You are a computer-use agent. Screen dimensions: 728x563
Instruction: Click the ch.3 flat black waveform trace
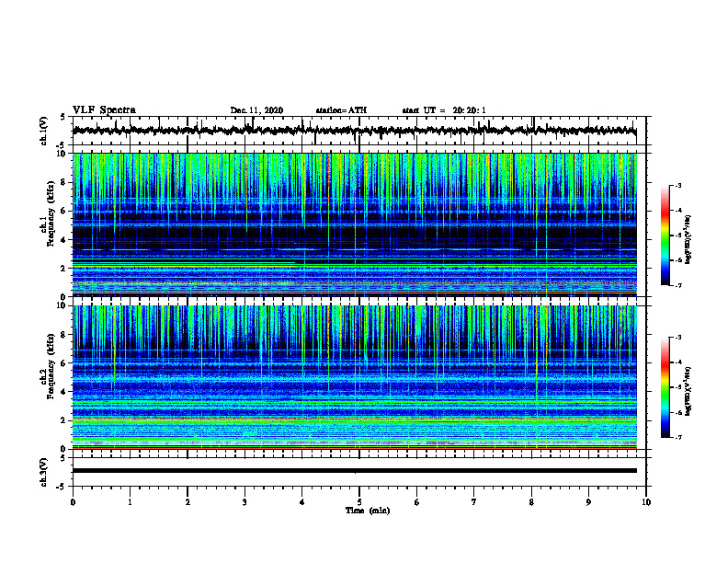pyautogui.click(x=354, y=471)
